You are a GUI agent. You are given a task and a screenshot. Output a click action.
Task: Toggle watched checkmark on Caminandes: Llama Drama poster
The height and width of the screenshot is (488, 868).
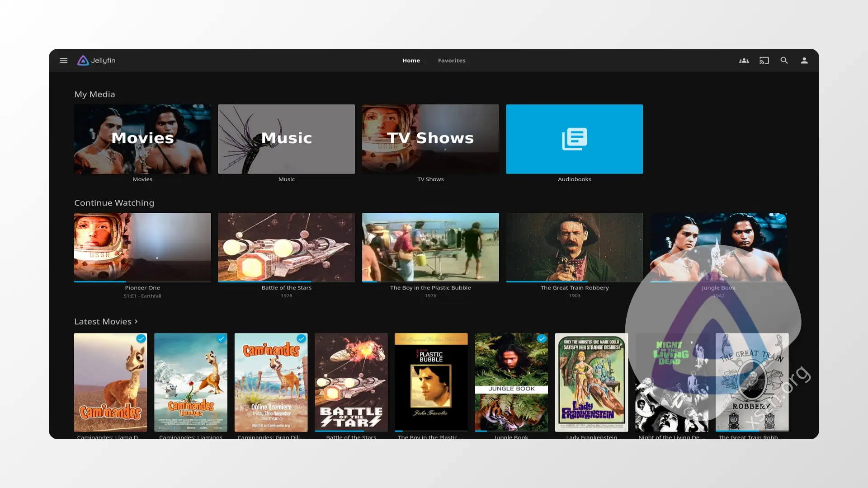[141, 338]
